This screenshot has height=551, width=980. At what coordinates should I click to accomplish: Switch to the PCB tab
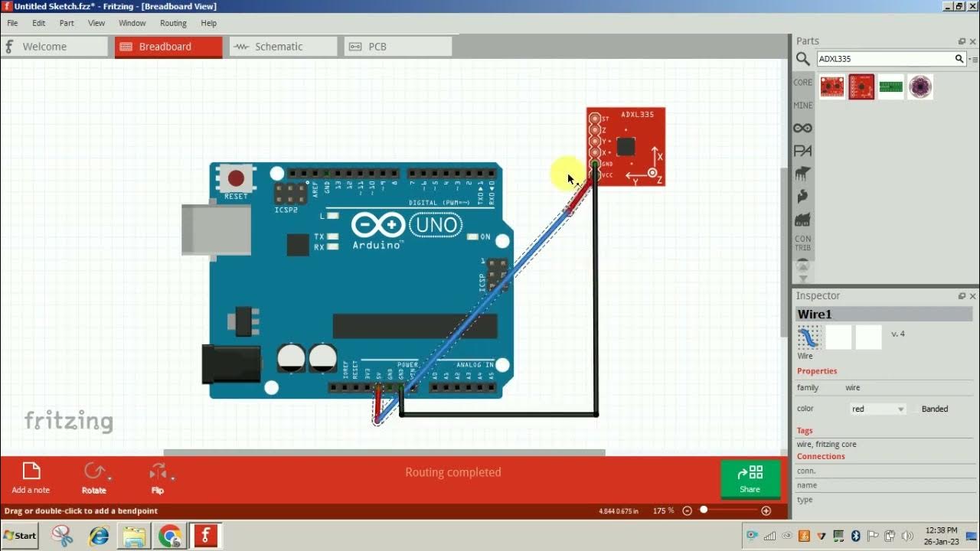[x=398, y=47]
